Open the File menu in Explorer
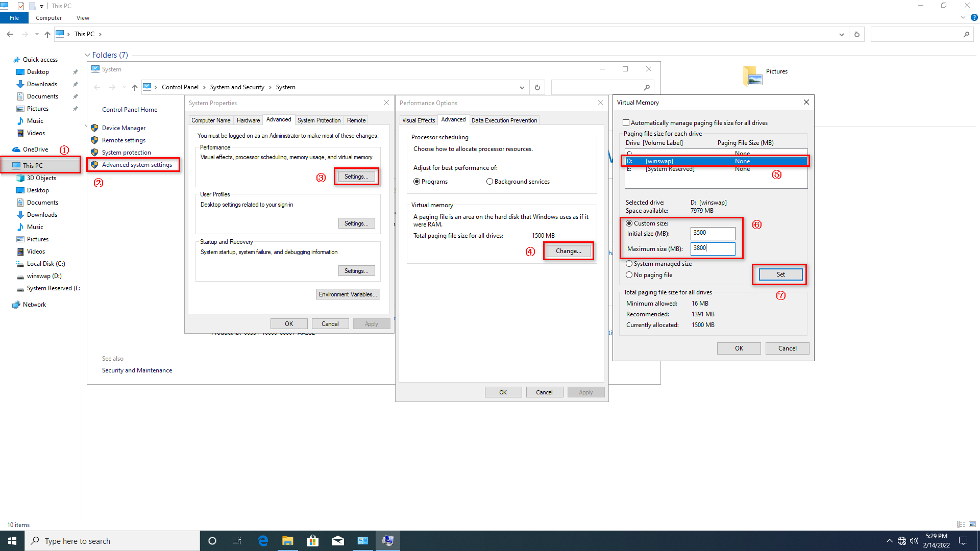980x551 pixels. coord(14,18)
